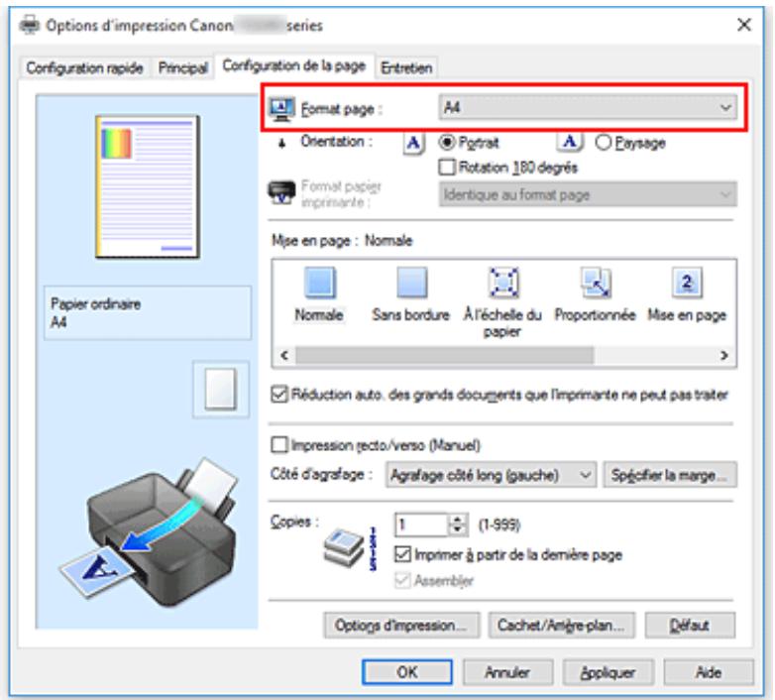Click the Annuler button
Screen dimensions: 775x700
click(507, 672)
